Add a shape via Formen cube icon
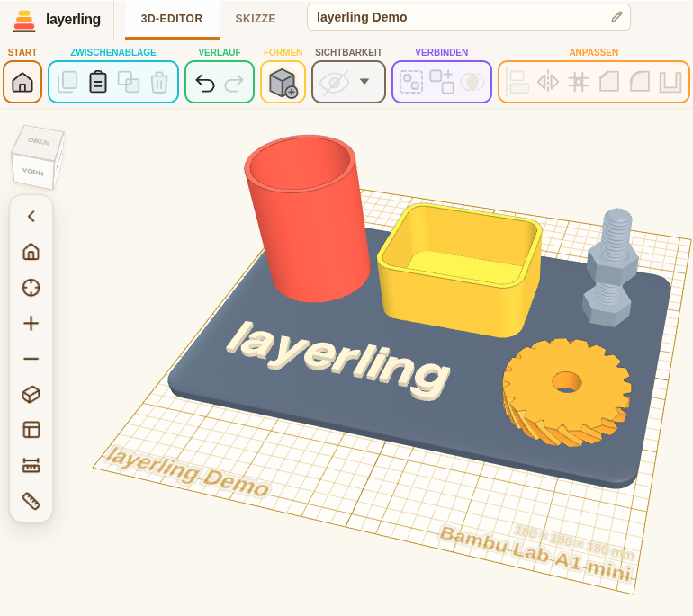693x616 pixels. pyautogui.click(x=283, y=83)
